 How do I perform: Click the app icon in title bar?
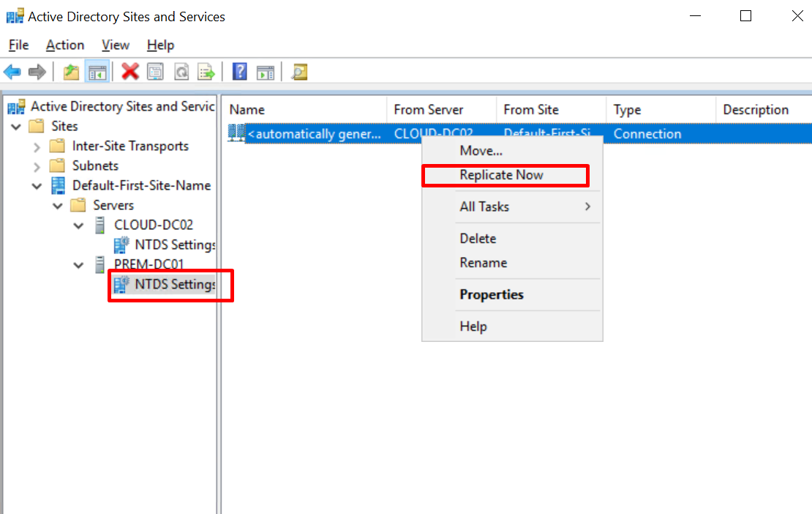tap(15, 17)
